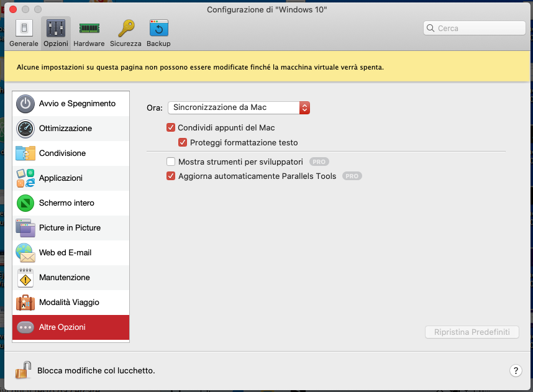Image resolution: width=533 pixels, height=392 pixels.
Task: Select Avvio e Spegnimento power icon
Action: point(25,104)
